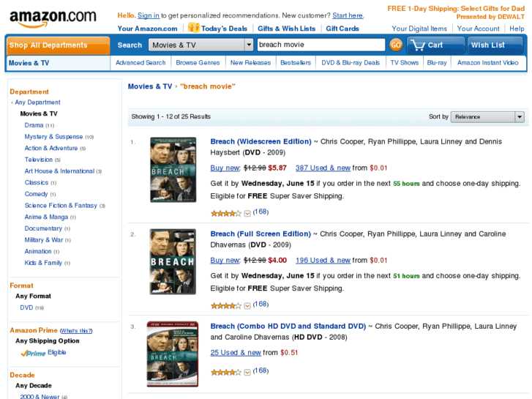Open Breach (Full Screen Edition) title link
This screenshot has height=399, width=532.
pos(261,234)
